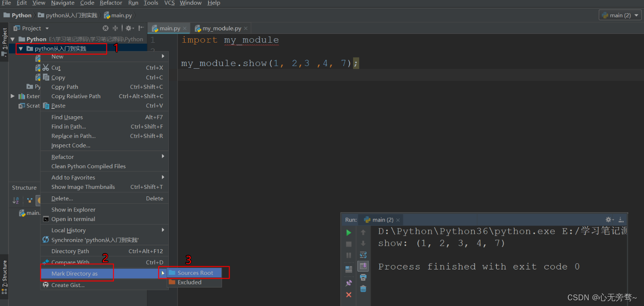Click the Collapse All icon in Project panel
The image size is (644, 306).
pyautogui.click(x=115, y=28)
